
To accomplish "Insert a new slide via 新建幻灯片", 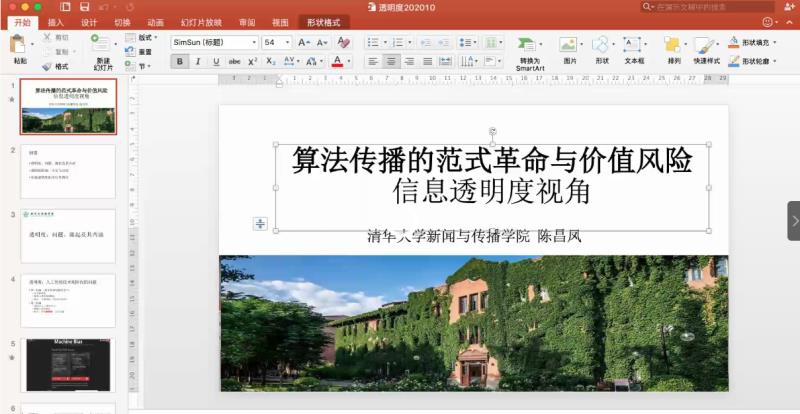I will 103,52.
